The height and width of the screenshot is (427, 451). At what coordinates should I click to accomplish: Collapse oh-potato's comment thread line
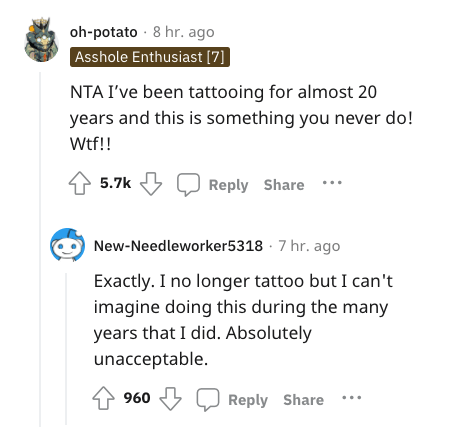click(x=40, y=247)
